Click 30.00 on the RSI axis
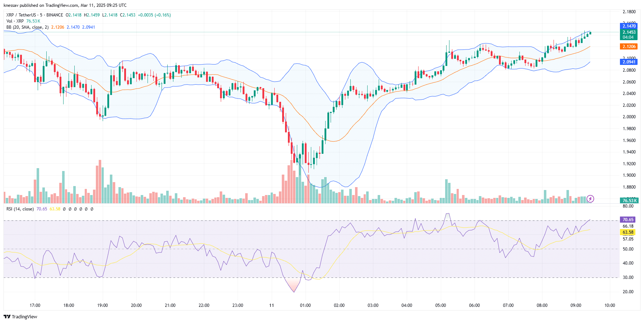 (x=628, y=277)
